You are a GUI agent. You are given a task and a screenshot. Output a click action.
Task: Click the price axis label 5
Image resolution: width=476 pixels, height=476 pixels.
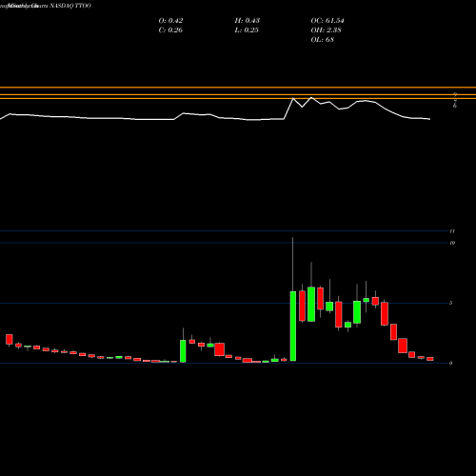(450, 303)
